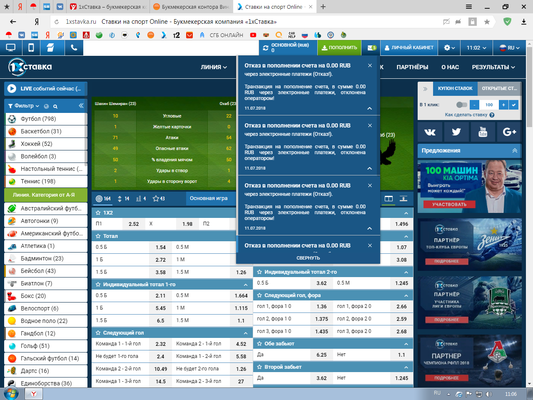This screenshot has width=533, height=400.
Task: Collapse coupon panel with double arrow icon
Action: pyautogui.click(x=425, y=89)
